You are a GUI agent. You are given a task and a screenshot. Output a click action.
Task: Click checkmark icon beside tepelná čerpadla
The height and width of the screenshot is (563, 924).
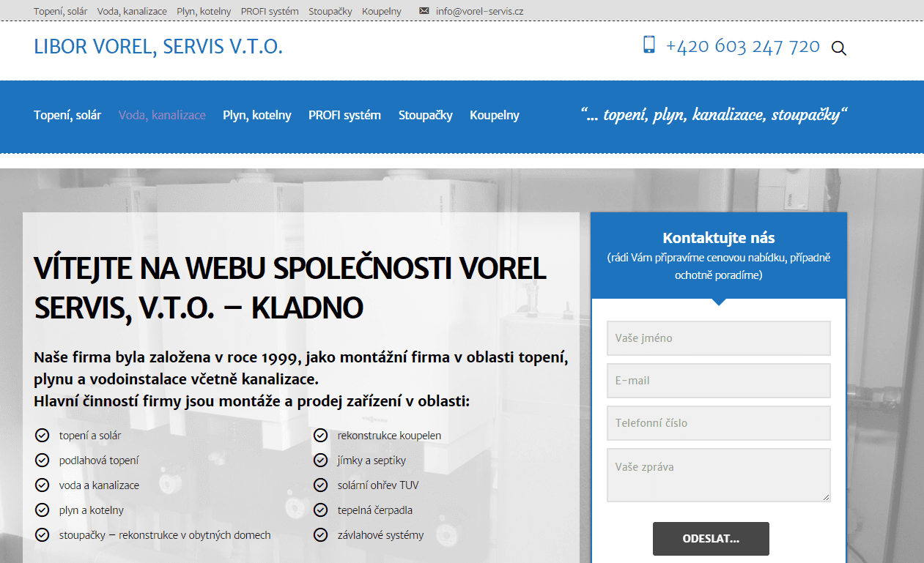(320, 510)
